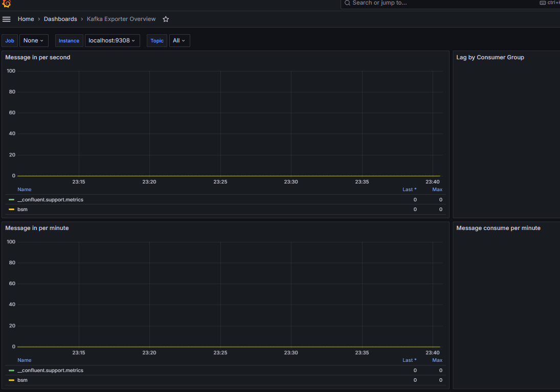
Task: Click yellow bsm swatch in per minute legend
Action: coord(11,380)
